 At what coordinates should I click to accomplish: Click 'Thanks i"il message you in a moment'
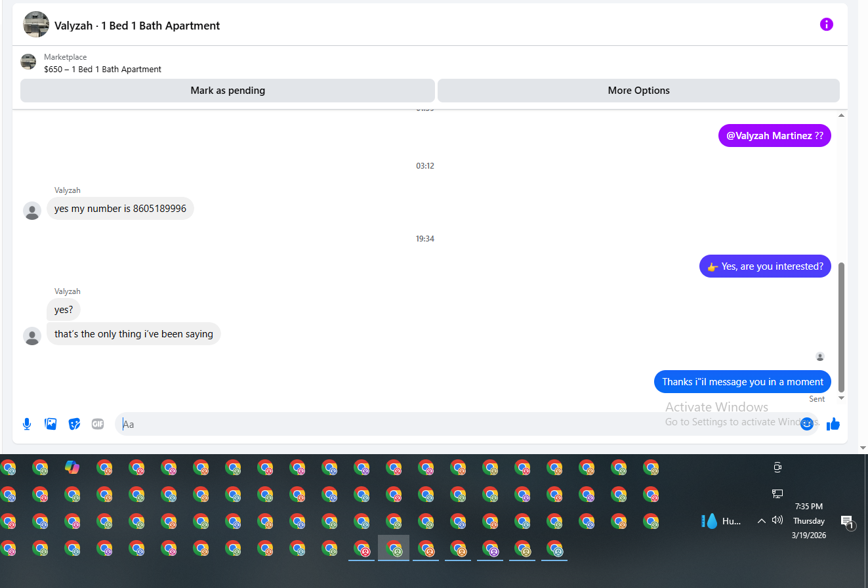[x=743, y=382]
